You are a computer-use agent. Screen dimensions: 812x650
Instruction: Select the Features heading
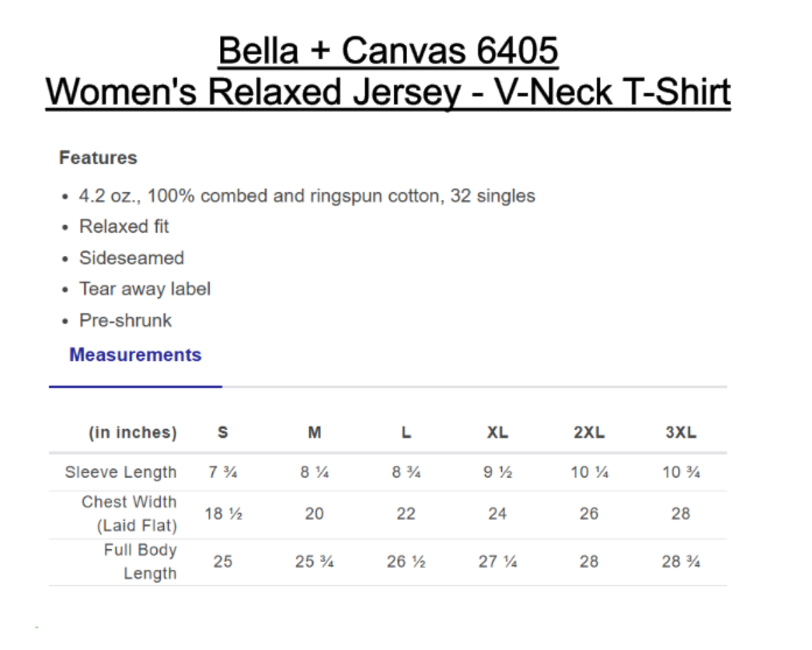[98, 158]
